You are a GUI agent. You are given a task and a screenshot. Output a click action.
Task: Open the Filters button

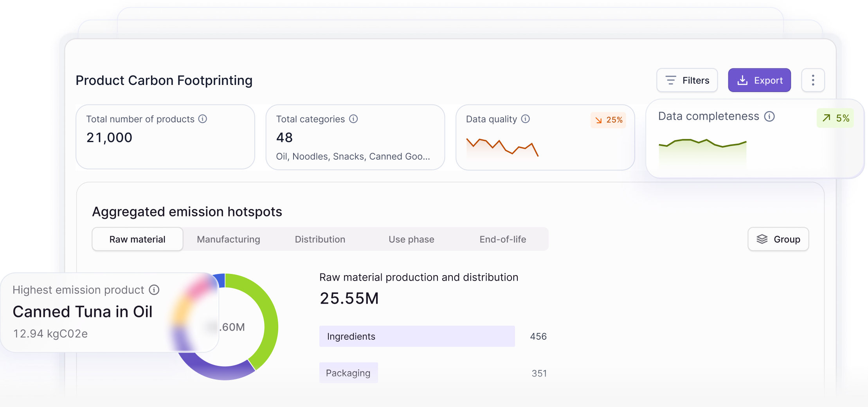click(687, 80)
